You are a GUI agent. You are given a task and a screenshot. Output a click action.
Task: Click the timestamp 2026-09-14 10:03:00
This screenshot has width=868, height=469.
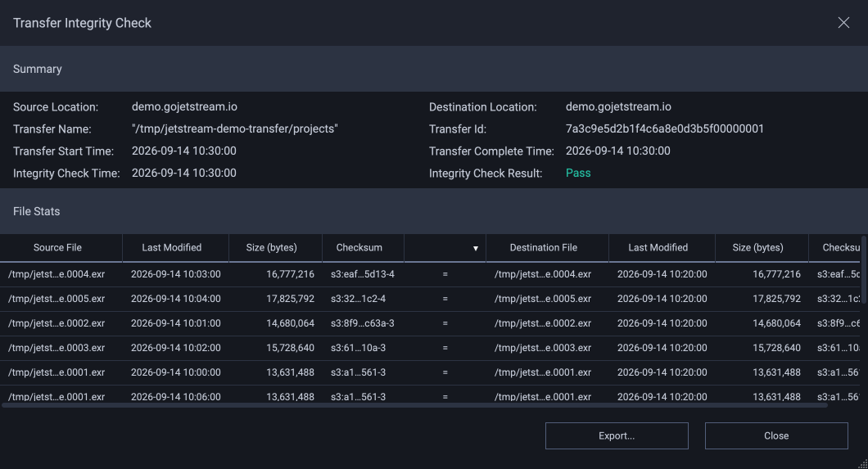(175, 274)
